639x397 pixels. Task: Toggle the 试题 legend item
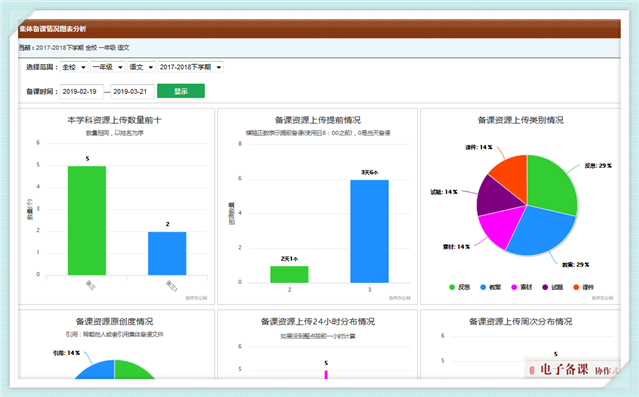[553, 287]
